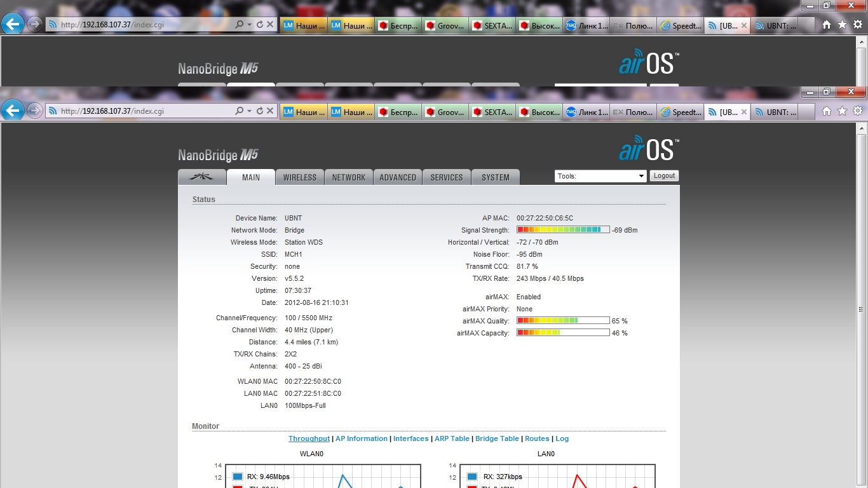Open the AP Information link
The image size is (868, 488).
362,438
